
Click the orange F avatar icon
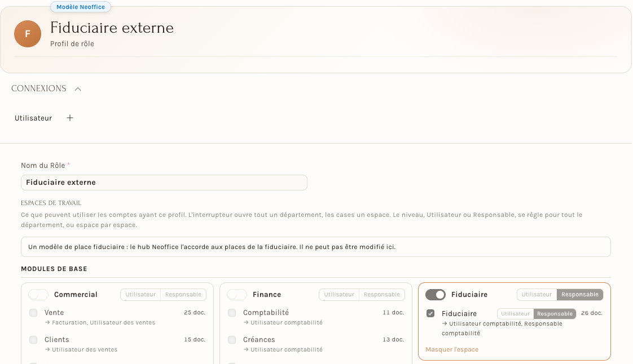pyautogui.click(x=28, y=34)
